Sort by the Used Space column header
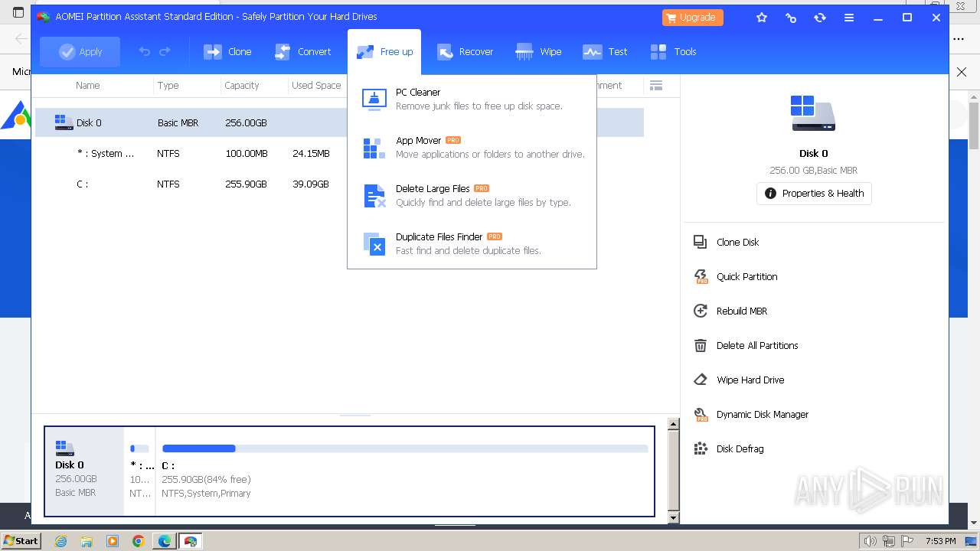The image size is (980, 551). click(316, 86)
